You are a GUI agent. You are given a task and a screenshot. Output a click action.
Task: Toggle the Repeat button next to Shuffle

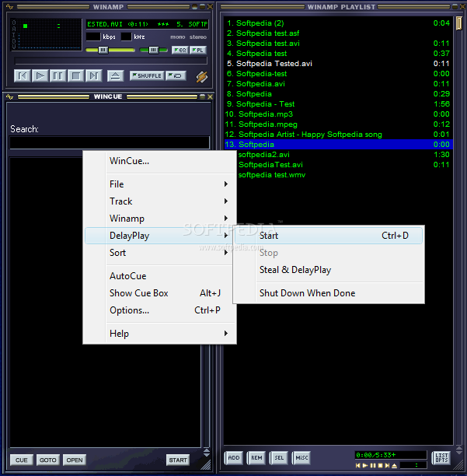point(176,75)
